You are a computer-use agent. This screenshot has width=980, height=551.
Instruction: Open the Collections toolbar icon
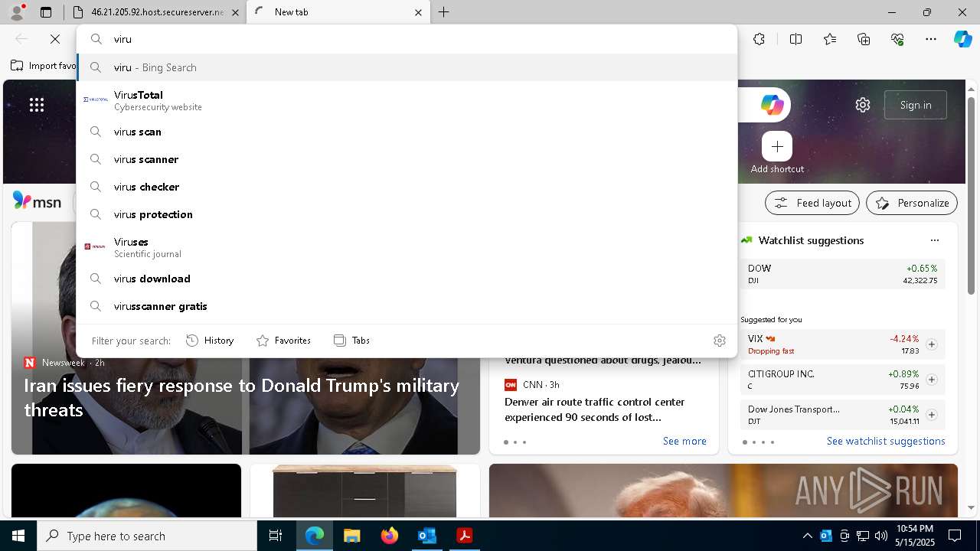coord(864,39)
